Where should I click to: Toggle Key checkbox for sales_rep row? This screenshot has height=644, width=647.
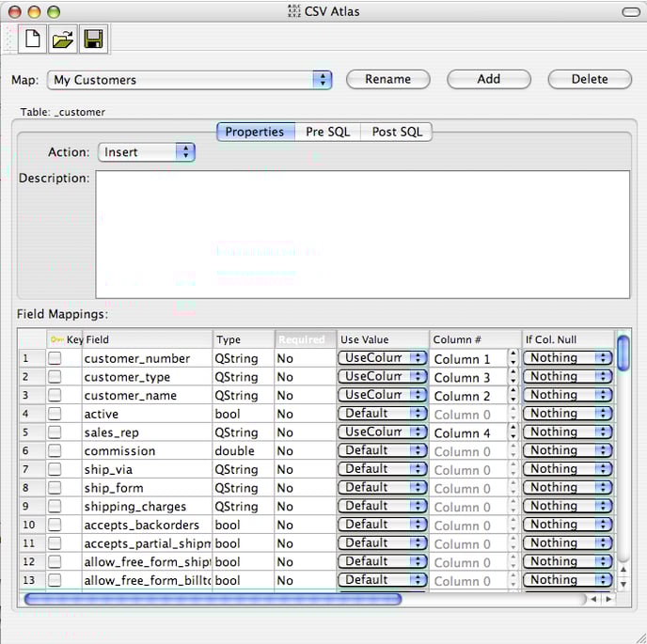pos(55,432)
